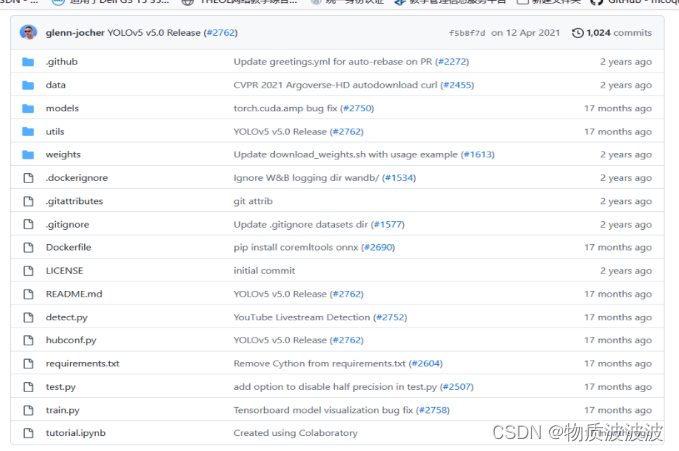This screenshot has width=679, height=451.
Task: Open 'Tensorboard model visualization bug fix' commit
Action: [323, 410]
